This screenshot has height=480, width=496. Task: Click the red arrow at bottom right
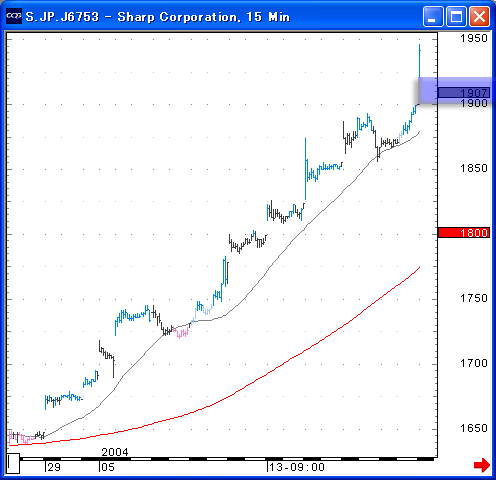tap(482, 465)
